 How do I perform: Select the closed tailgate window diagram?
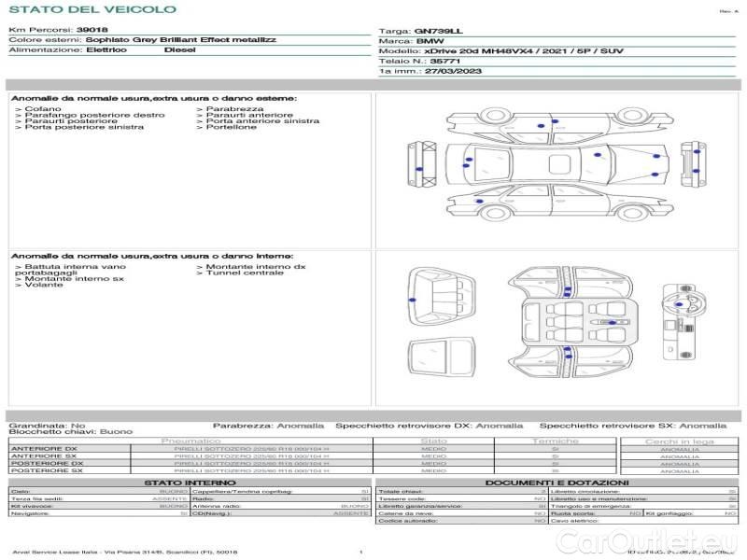442,357
